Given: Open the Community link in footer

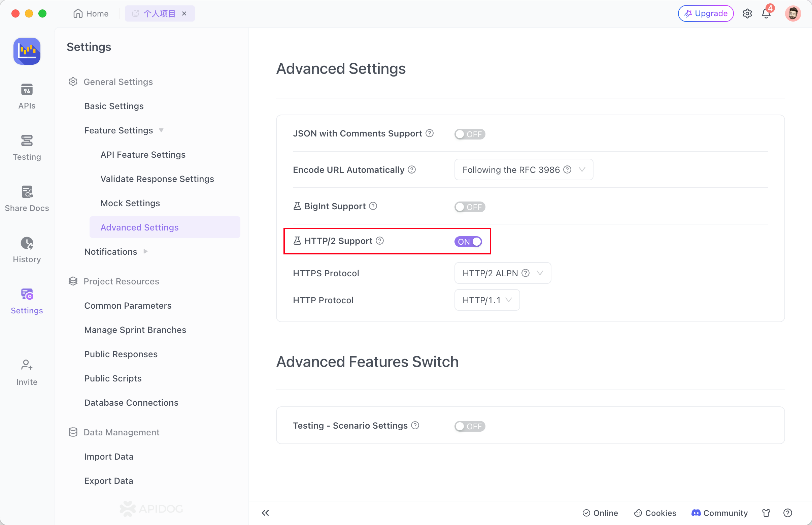Looking at the screenshot, I should click(x=719, y=513).
